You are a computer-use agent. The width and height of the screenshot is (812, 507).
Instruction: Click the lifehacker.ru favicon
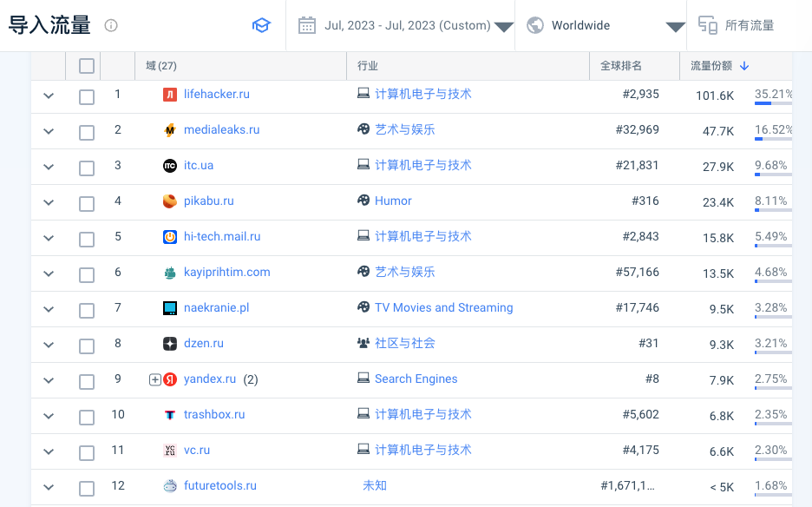click(170, 95)
